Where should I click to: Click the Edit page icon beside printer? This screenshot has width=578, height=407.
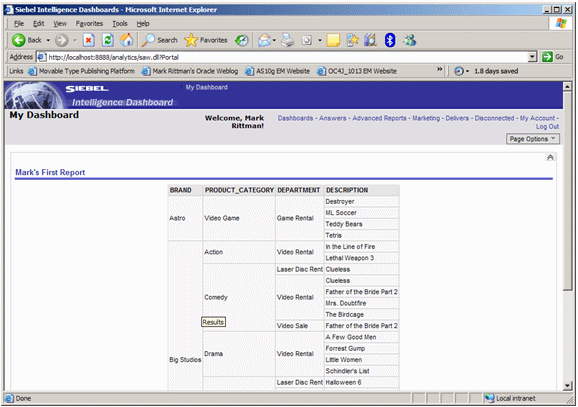coord(307,40)
